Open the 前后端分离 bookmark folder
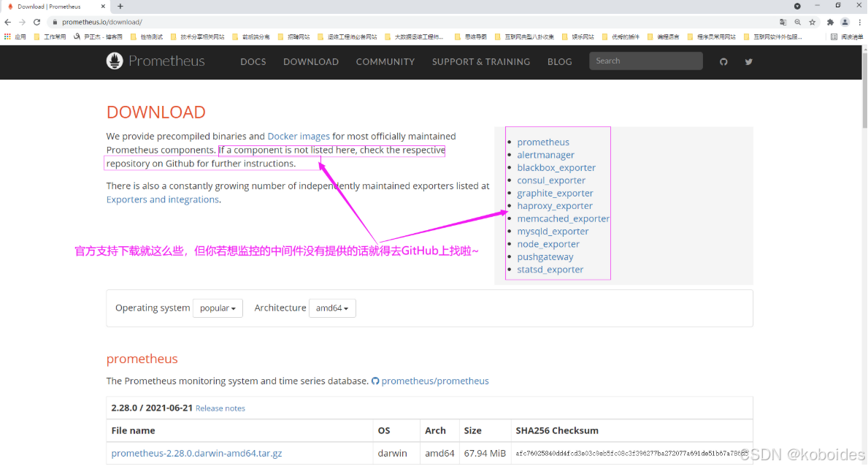This screenshot has width=868, height=469. click(251, 37)
